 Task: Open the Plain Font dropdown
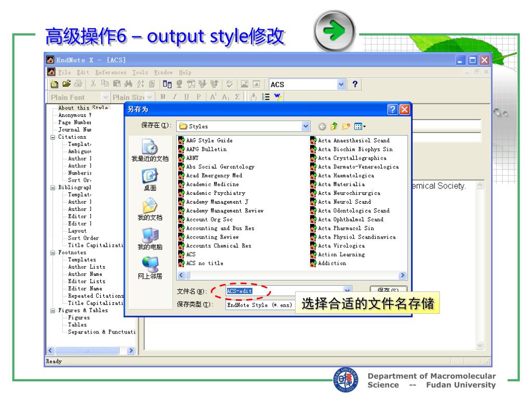tap(105, 97)
